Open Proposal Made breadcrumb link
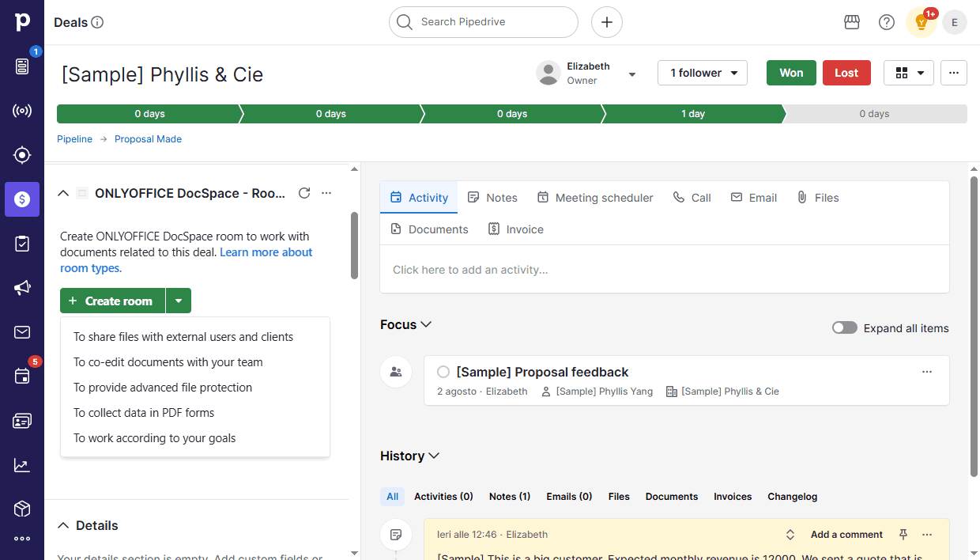The width and height of the screenshot is (980, 560). click(x=148, y=139)
